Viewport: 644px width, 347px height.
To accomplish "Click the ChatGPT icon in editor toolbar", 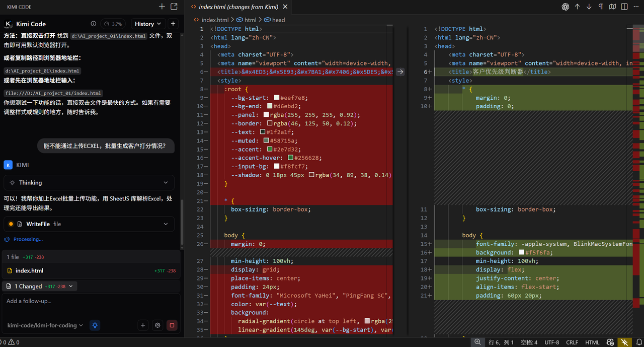I will pos(565,7).
